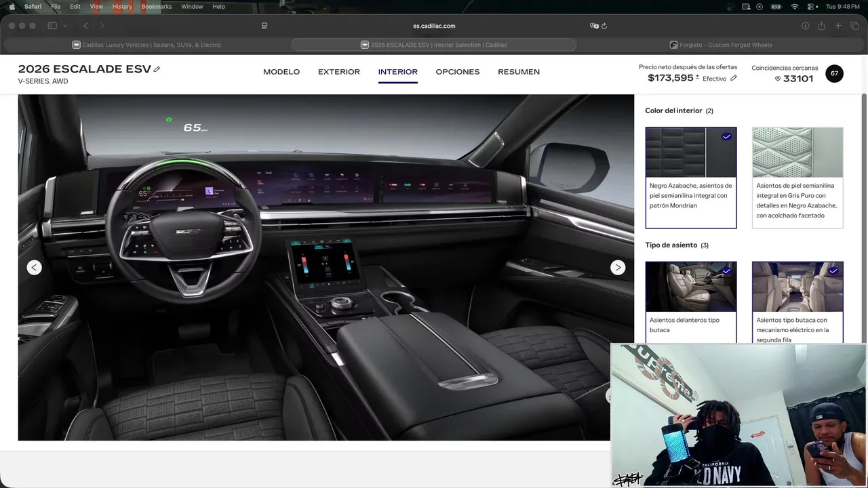
Task: Click the date and time in the menu bar
Action: (843, 6)
